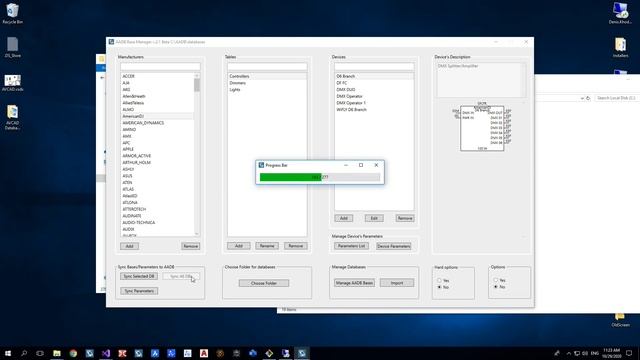Open the OldScreen desktop folder icon
This screenshot has height=360, width=640.
tap(620, 320)
